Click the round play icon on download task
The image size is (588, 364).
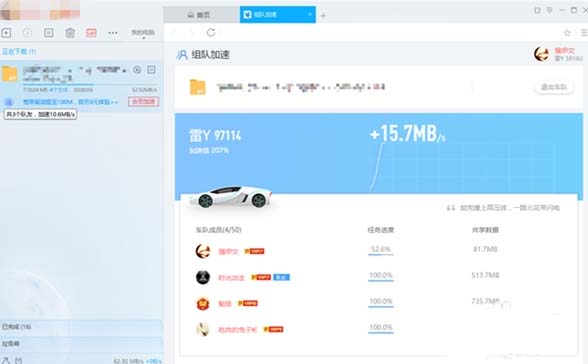[x=137, y=70]
